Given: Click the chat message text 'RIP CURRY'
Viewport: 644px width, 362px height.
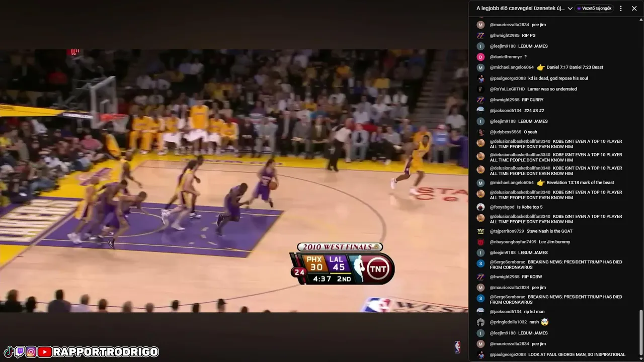Looking at the screenshot, I should click(x=532, y=100).
